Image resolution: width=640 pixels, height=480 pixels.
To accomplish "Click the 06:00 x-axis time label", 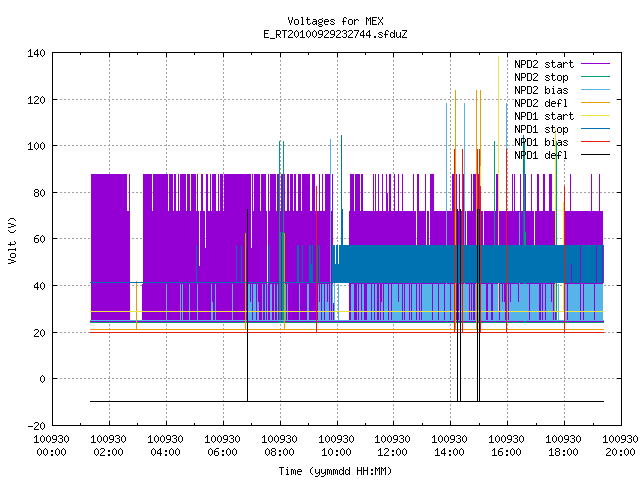I will (222, 453).
